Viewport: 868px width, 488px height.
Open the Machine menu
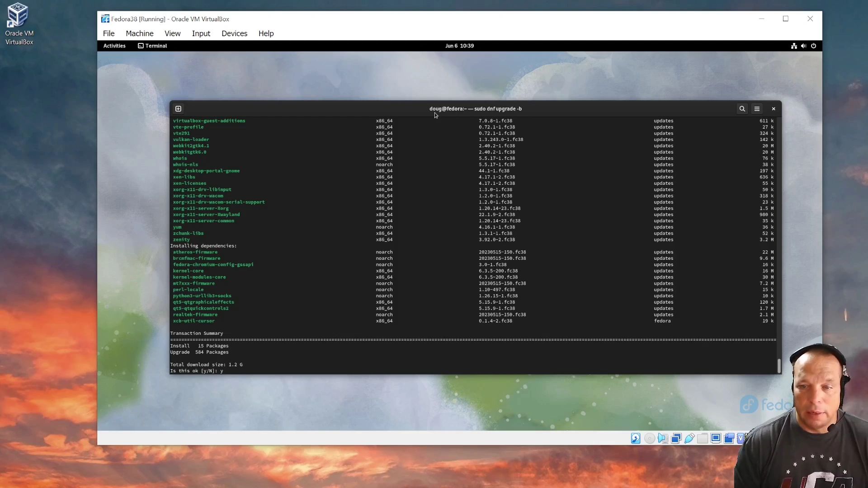tap(139, 33)
